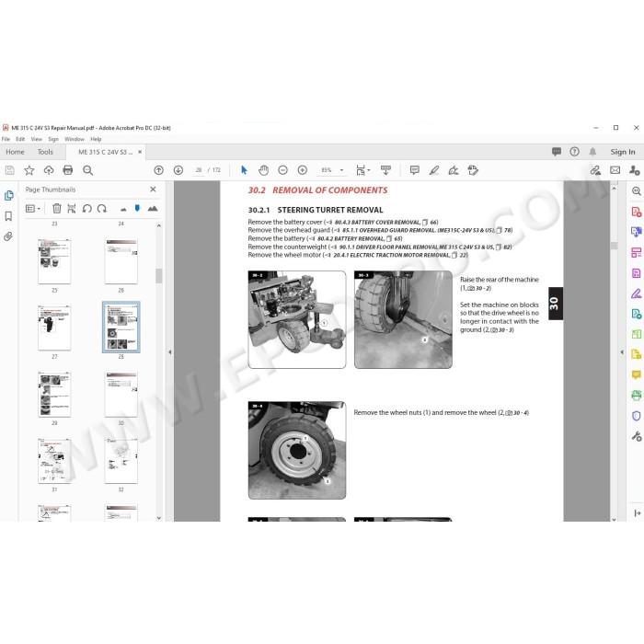644x644 pixels.
Task: Rotate page clockwise in the thumbnails panel
Action: 102,209
